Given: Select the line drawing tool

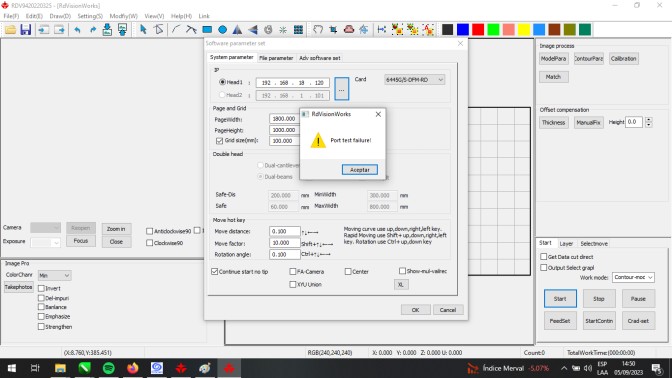Looking at the screenshot, I should (176, 30).
